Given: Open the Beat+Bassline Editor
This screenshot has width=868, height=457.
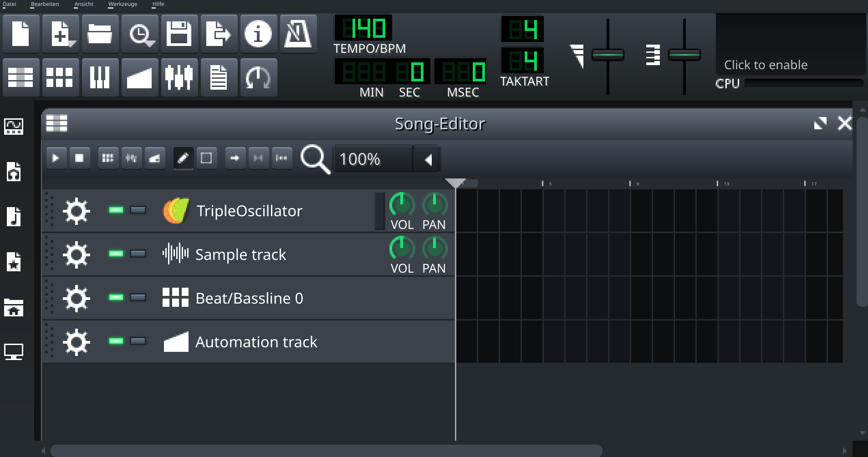Looking at the screenshot, I should click(60, 77).
